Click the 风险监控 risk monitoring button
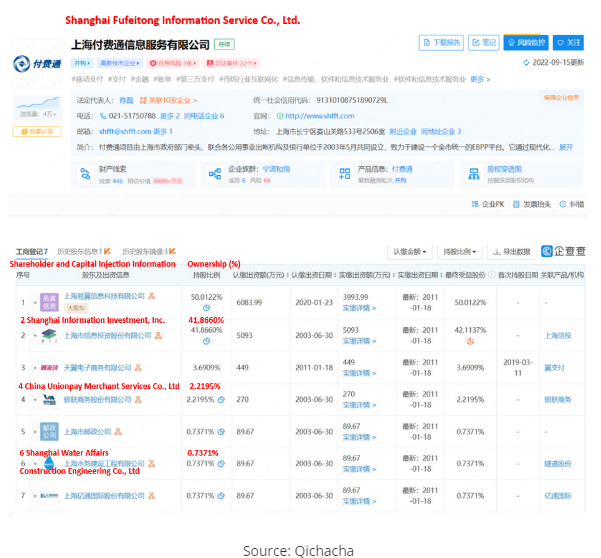The width and height of the screenshot is (601, 558). pyautogui.click(x=526, y=43)
